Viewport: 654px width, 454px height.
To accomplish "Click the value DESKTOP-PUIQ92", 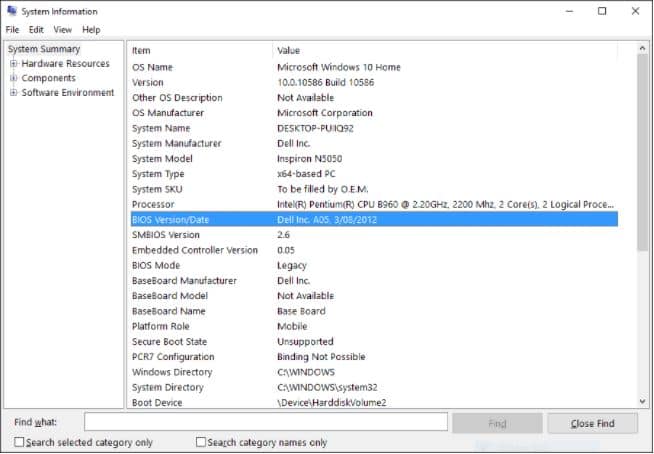I will [315, 128].
